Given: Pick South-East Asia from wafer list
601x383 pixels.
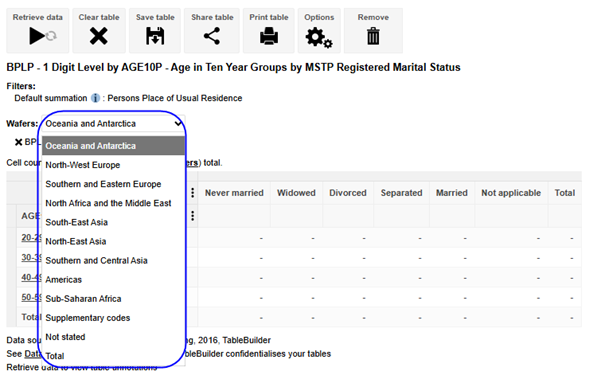Looking at the screenshot, I should 113,222.
